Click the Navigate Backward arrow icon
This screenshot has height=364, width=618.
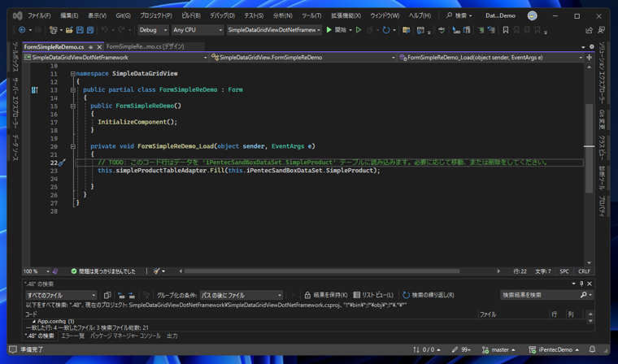tap(22, 30)
